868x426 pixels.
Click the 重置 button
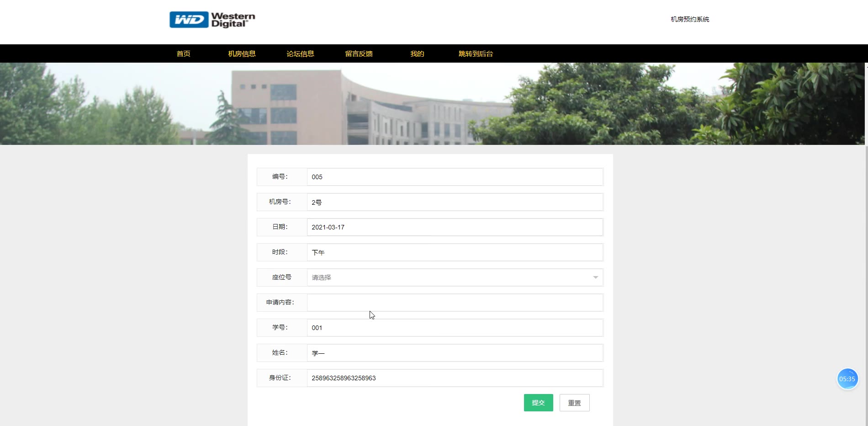575,403
